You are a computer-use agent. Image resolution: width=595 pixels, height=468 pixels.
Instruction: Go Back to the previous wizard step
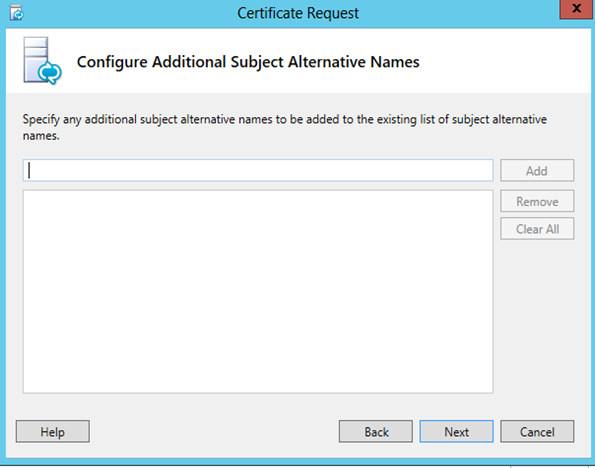click(376, 432)
